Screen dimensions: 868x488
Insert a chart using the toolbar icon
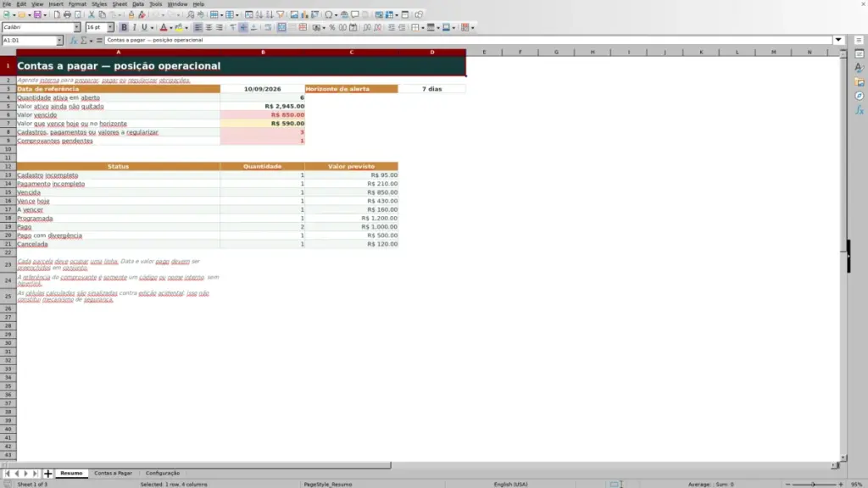pyautogui.click(x=304, y=15)
